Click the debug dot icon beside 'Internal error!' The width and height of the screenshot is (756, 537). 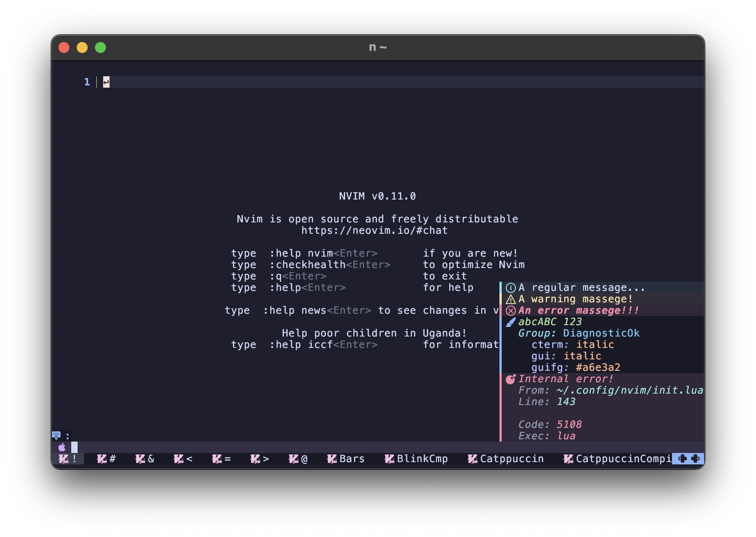(x=510, y=379)
